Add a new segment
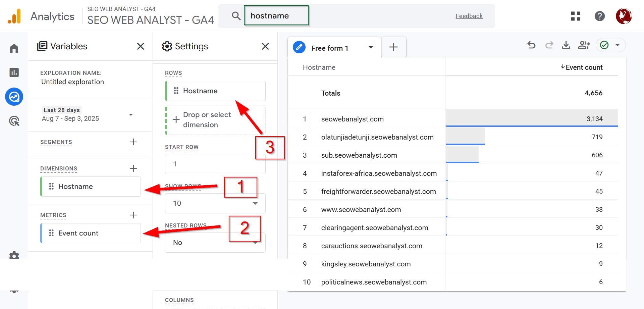Image resolution: width=644 pixels, height=309 pixels. 133,142
